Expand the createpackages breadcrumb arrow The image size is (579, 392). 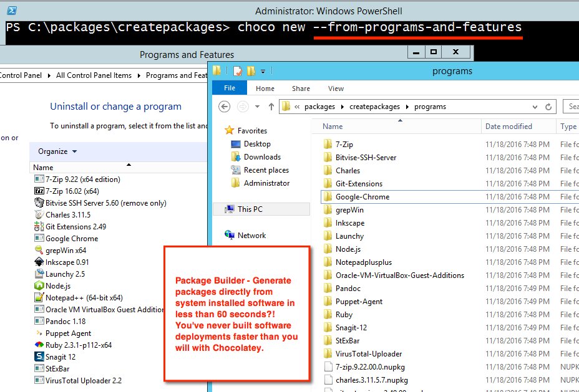(x=407, y=107)
